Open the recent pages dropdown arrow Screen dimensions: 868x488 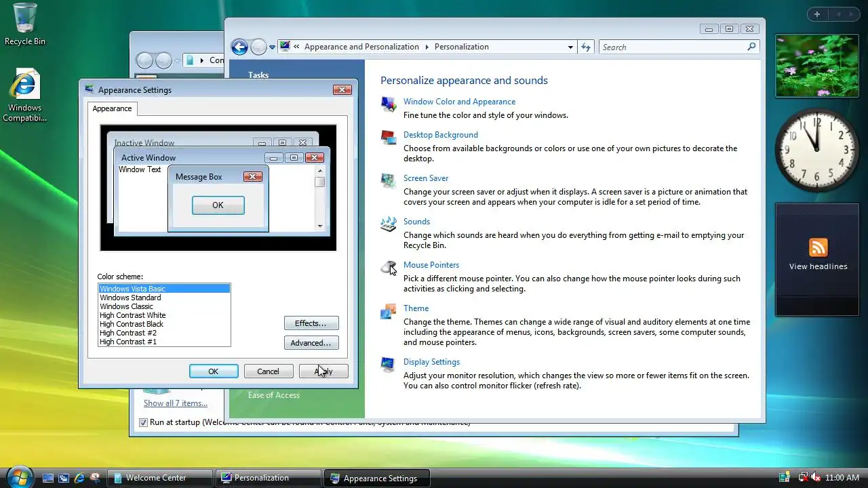point(272,47)
